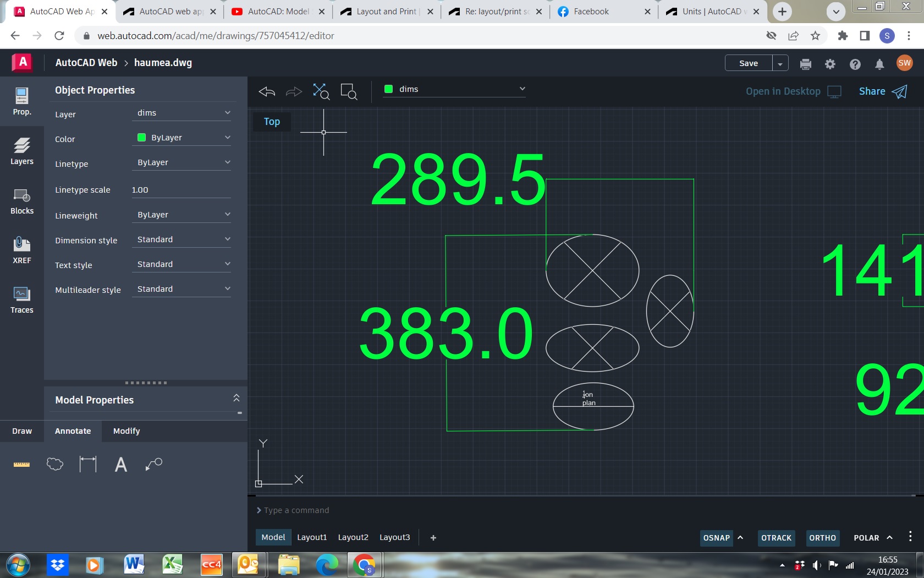Collapse the Model Properties section
The image size is (924, 578).
[x=236, y=398]
